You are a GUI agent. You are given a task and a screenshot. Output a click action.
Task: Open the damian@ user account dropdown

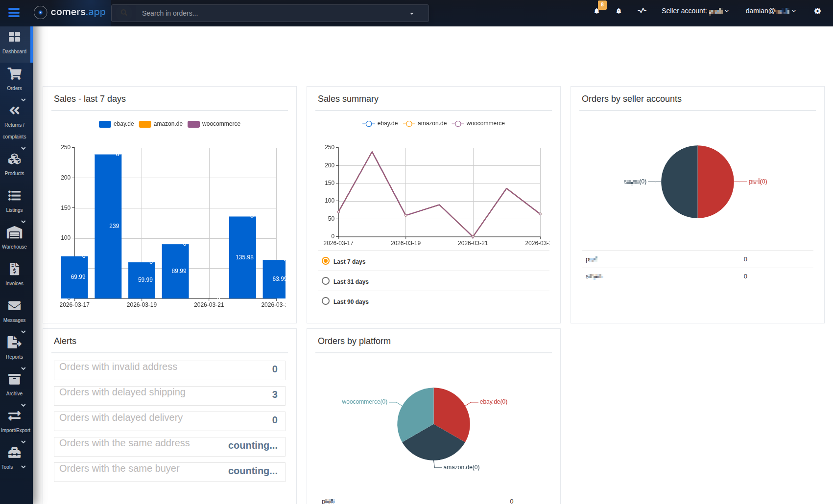pos(770,11)
